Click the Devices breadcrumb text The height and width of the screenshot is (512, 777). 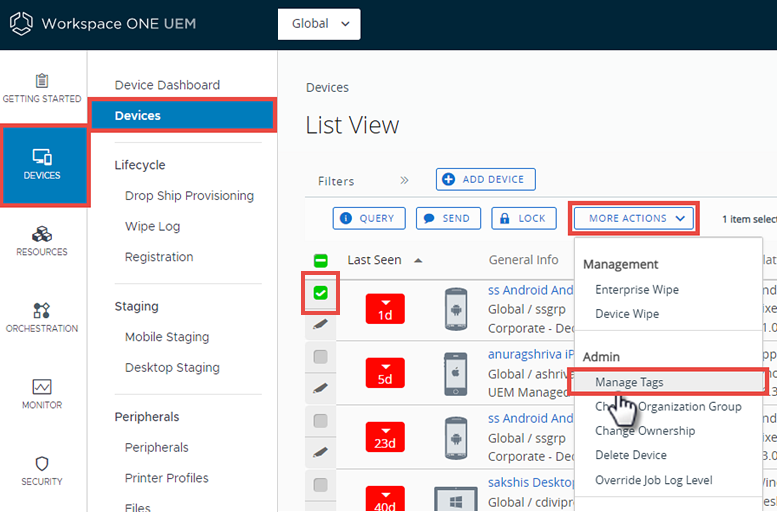coord(327,87)
